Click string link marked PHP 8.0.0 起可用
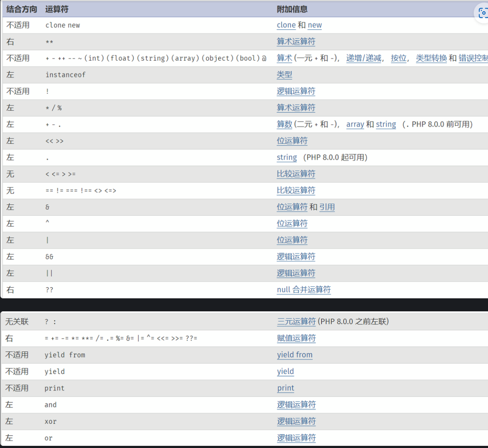 click(287, 157)
